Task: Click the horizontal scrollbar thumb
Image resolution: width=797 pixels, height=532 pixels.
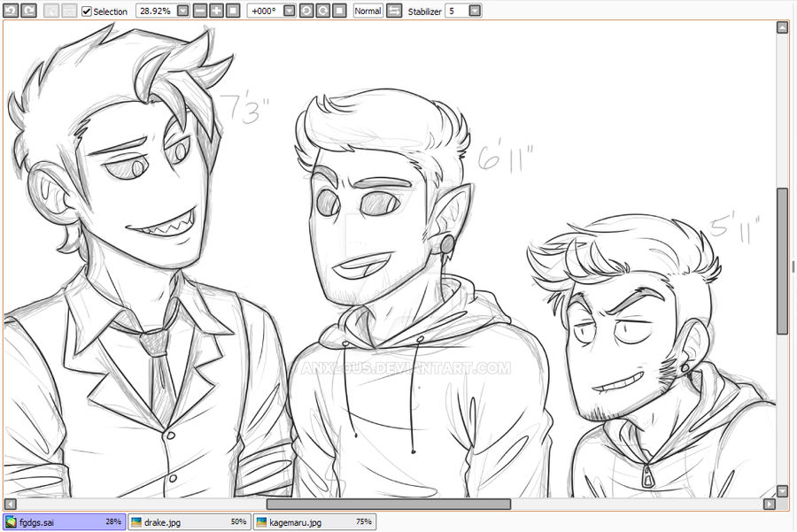Action: (x=389, y=504)
